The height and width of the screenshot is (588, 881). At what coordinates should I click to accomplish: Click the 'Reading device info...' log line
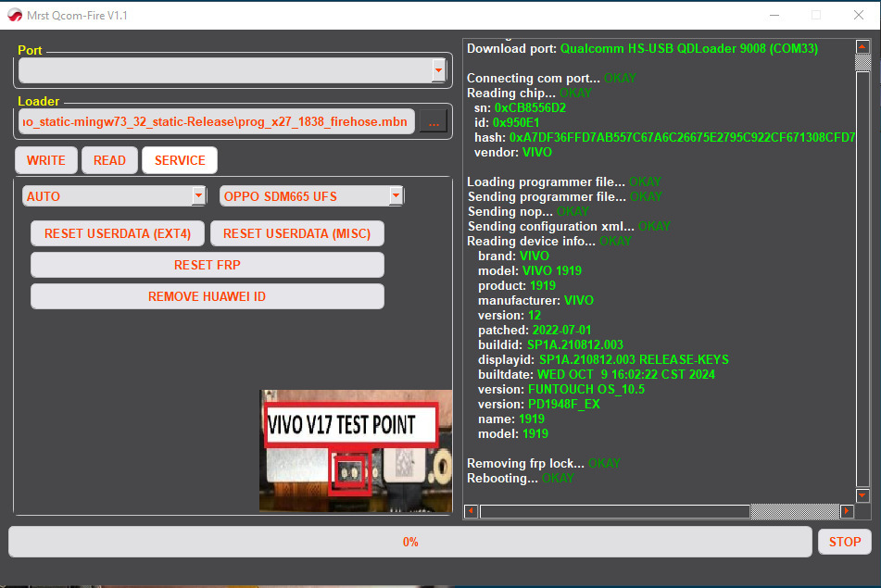[549, 241]
